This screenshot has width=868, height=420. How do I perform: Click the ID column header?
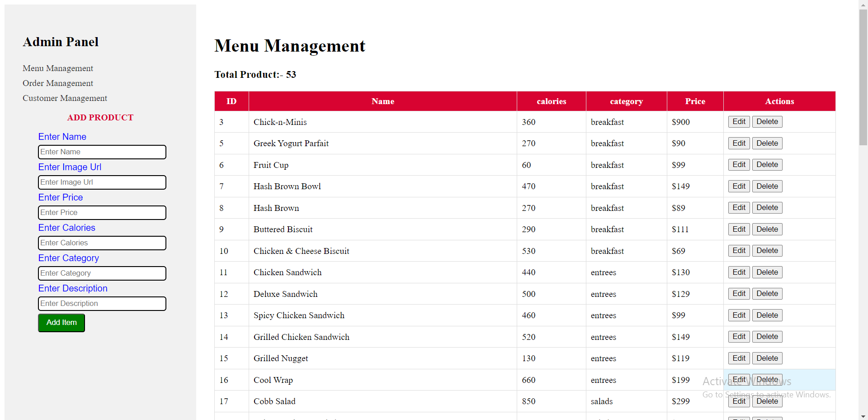pos(231,101)
